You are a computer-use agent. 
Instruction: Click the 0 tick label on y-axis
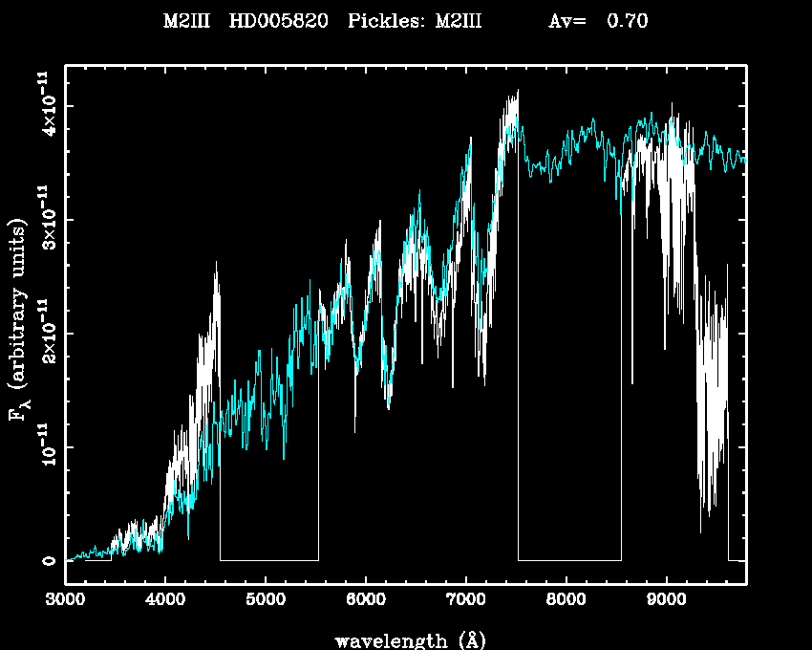tap(49, 560)
